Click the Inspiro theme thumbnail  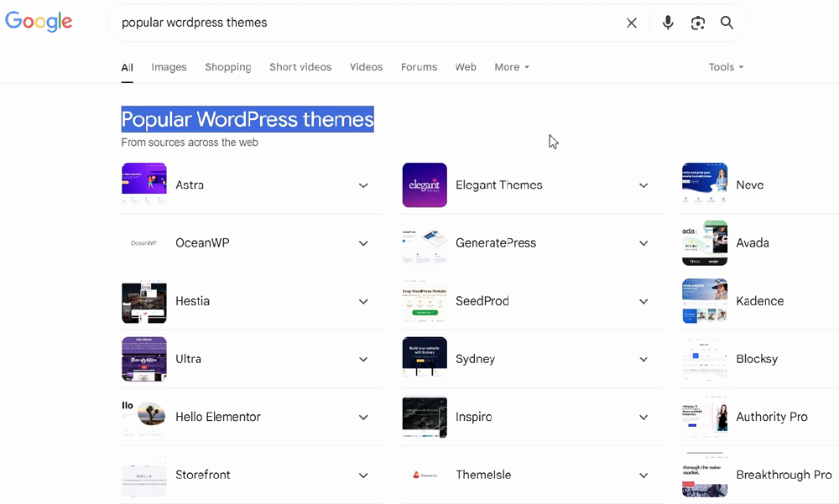point(425,417)
